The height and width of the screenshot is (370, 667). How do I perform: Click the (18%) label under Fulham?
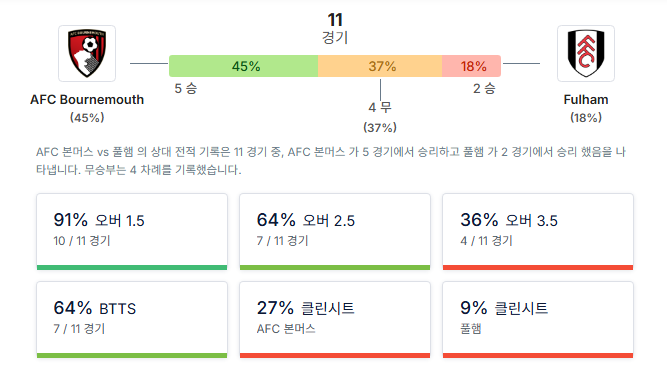coord(586,118)
